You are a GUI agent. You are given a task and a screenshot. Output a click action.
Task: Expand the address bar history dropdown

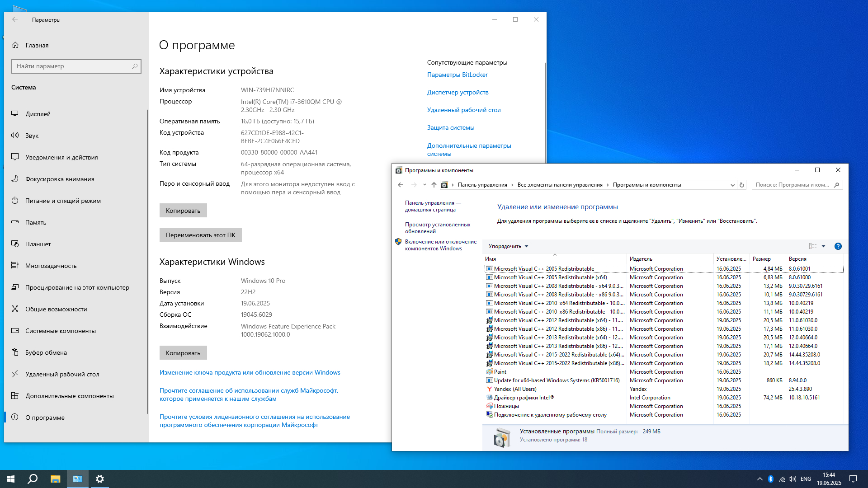pyautogui.click(x=732, y=185)
